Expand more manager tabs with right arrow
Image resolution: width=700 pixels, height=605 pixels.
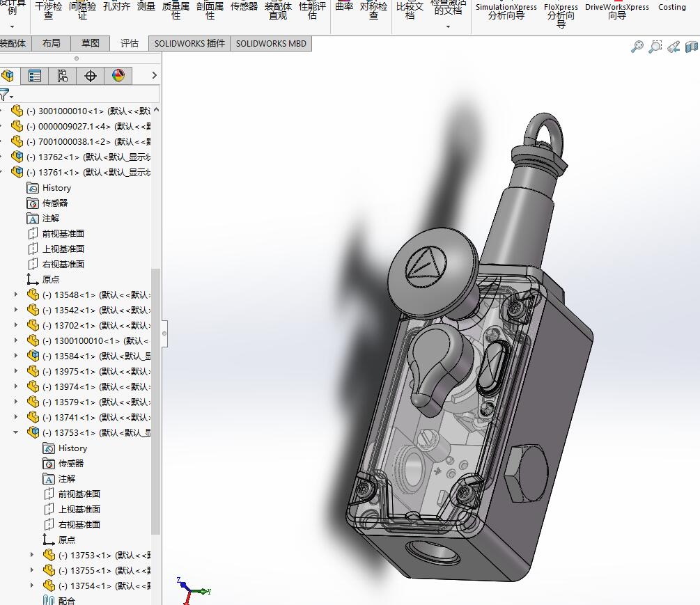tap(155, 75)
